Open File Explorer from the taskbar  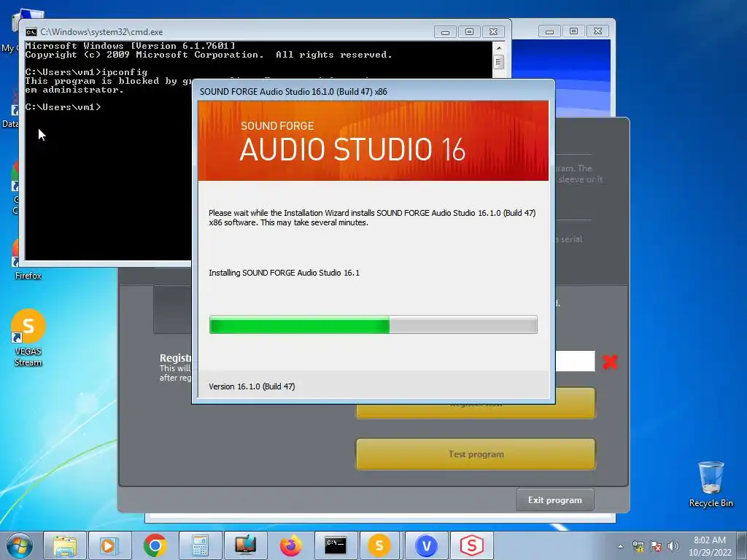(x=65, y=545)
